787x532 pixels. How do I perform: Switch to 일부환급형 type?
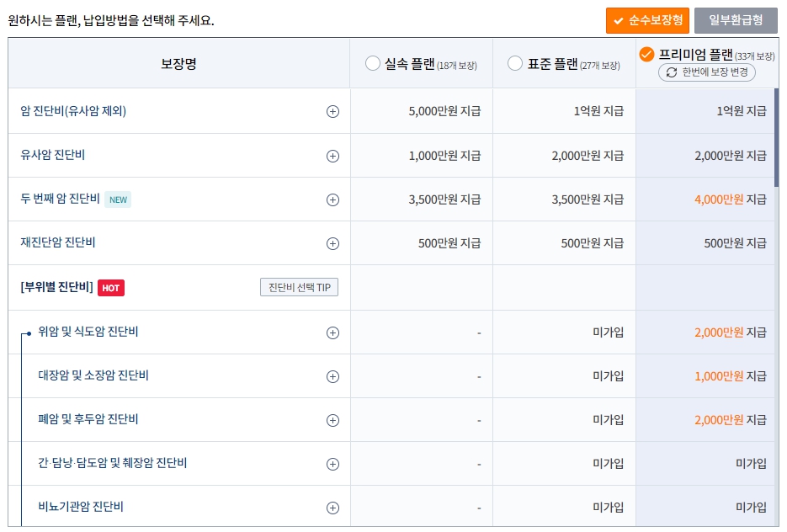coord(736,20)
